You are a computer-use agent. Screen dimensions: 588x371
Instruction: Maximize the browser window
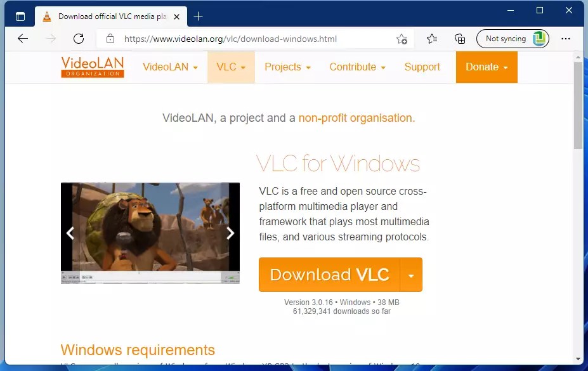540,11
